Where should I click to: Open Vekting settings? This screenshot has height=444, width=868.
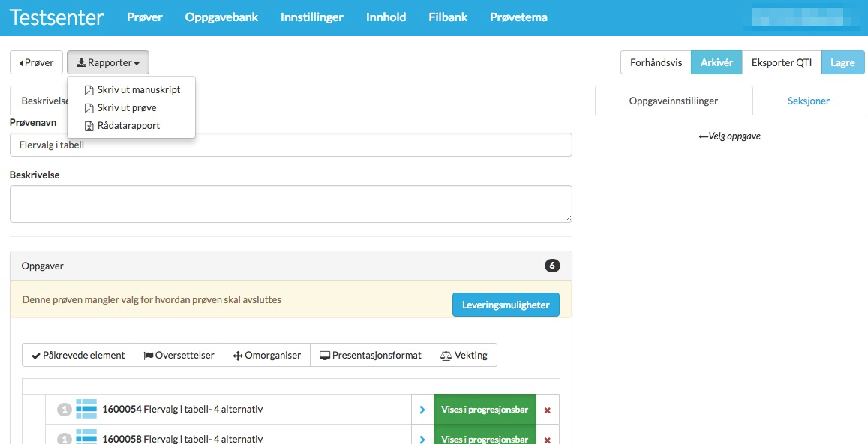pyautogui.click(x=464, y=355)
